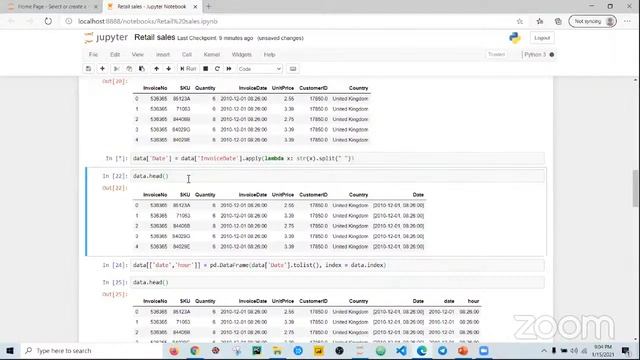The height and width of the screenshot is (360, 640).
Task: Click the hour column header in Out[25] table
Action: [x=473, y=301]
